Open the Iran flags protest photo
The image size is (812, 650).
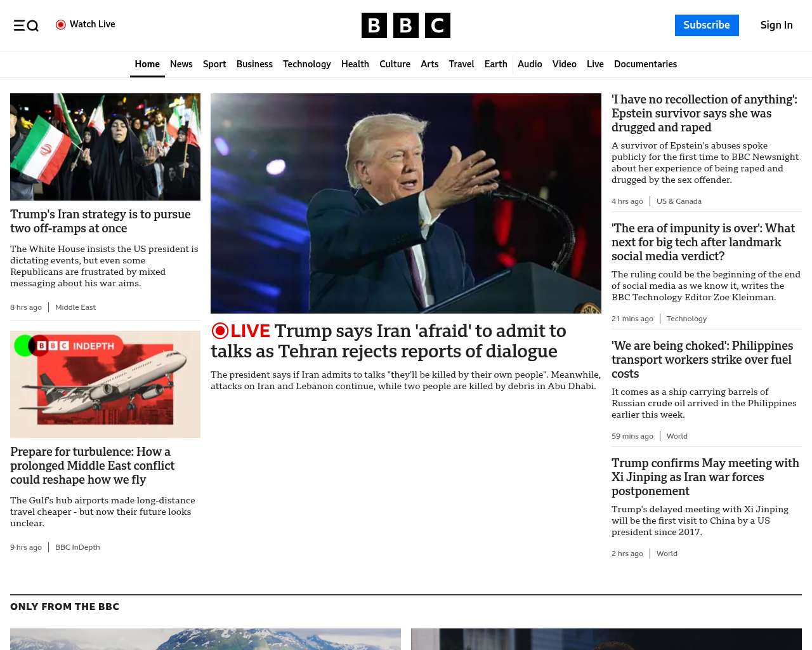pos(105,147)
